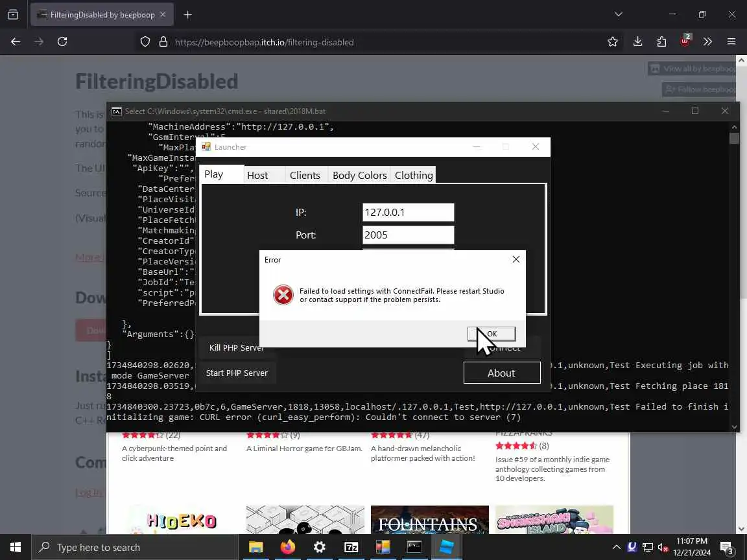Go back in Firefox
747x560 pixels.
click(x=16, y=42)
